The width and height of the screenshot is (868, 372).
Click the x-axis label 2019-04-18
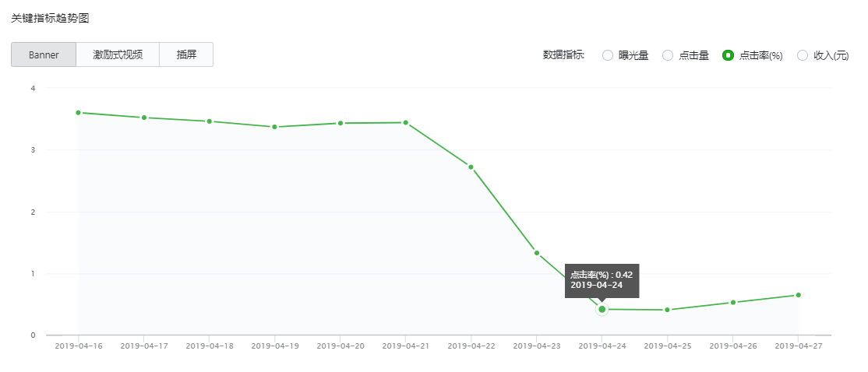coord(210,346)
